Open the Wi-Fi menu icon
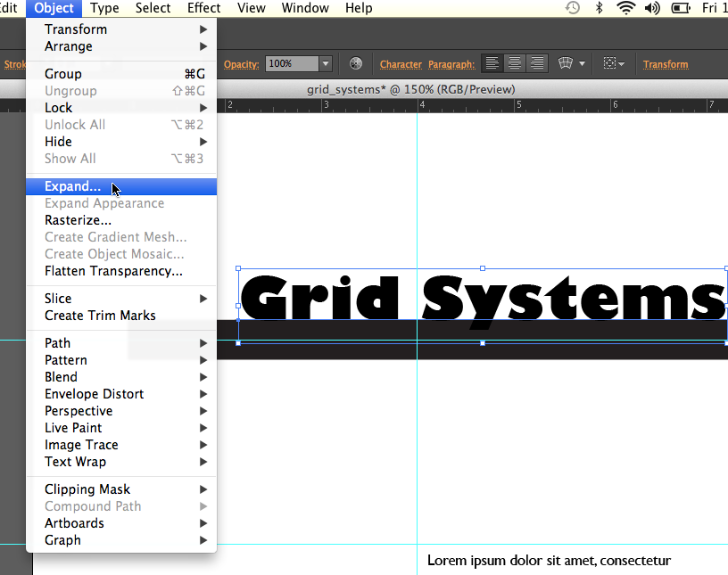This screenshot has width=728, height=575. (625, 8)
